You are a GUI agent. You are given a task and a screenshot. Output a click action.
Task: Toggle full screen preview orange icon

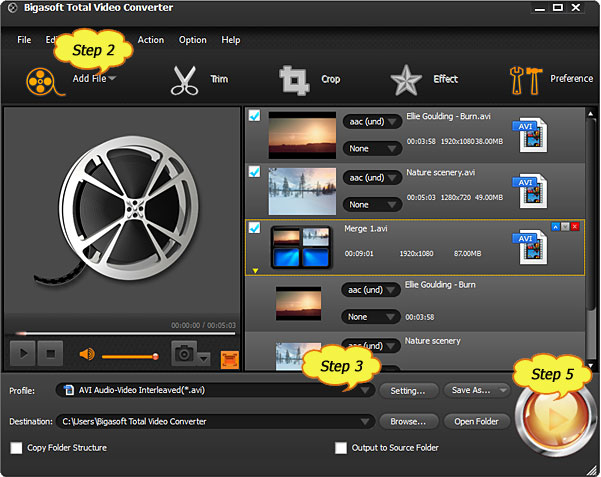click(230, 360)
